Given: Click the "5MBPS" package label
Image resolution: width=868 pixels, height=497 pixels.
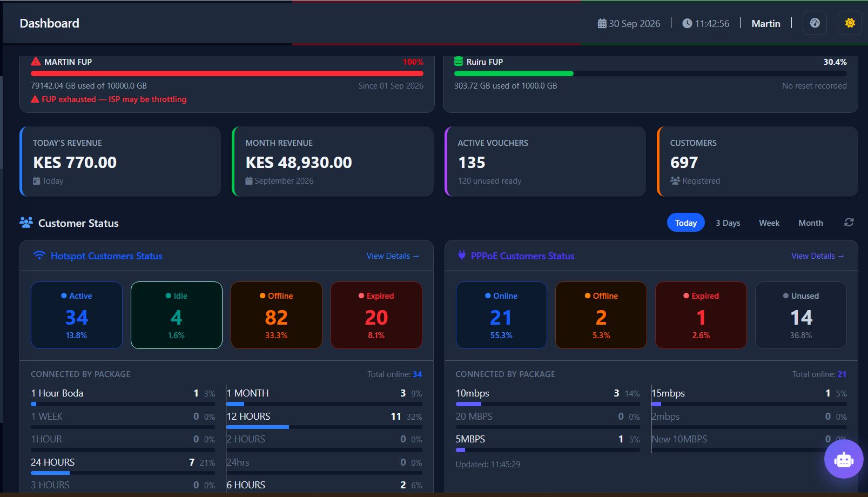Looking at the screenshot, I should [470, 439].
